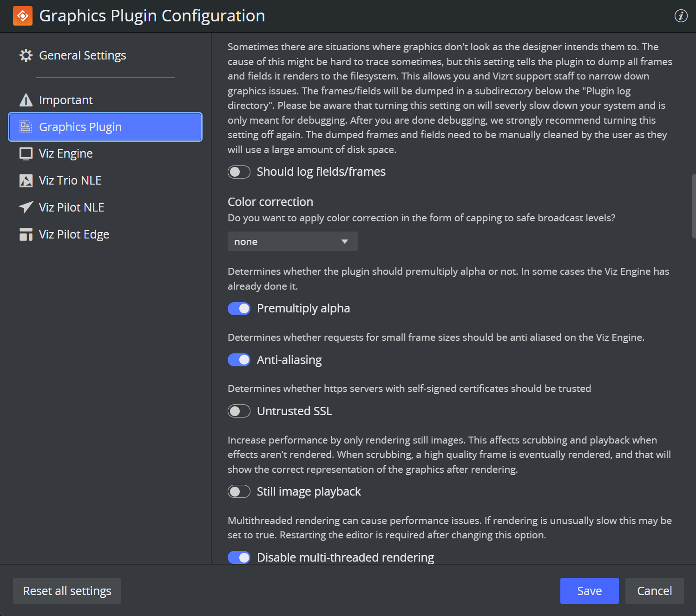Click the Viz Engine monitor icon

(26, 154)
